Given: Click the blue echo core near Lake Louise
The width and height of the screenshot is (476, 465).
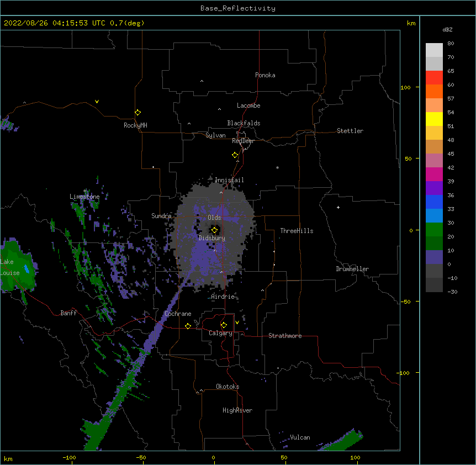Looking at the screenshot, I should coord(27,269).
